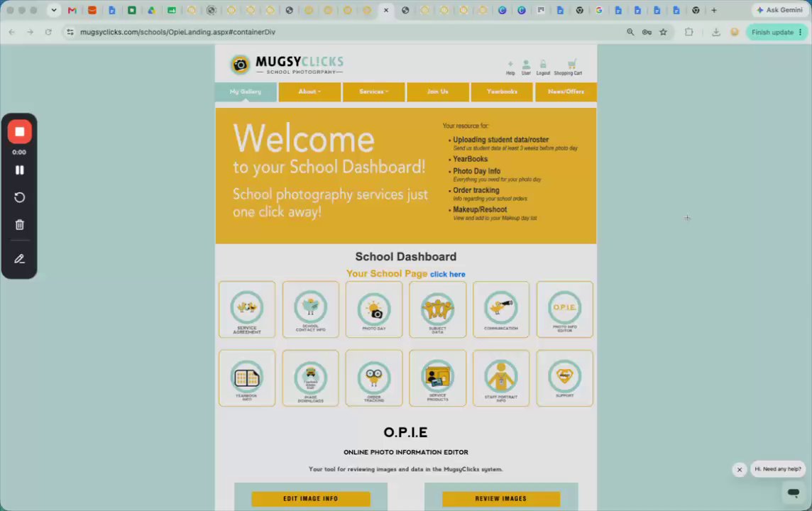Open the chat widget bubble button
Screen dimensions: 812x511
(x=794, y=493)
